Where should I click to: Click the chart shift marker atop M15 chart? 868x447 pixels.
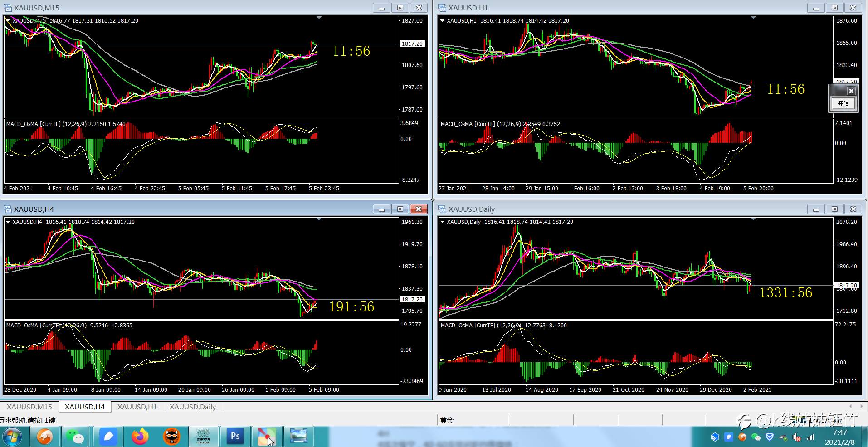click(319, 18)
